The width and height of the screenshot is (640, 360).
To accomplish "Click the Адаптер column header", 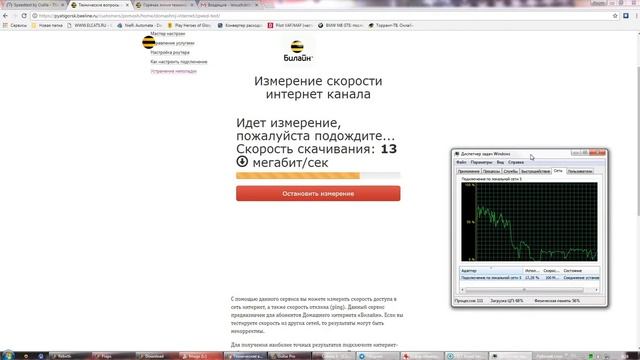I will click(491, 271).
